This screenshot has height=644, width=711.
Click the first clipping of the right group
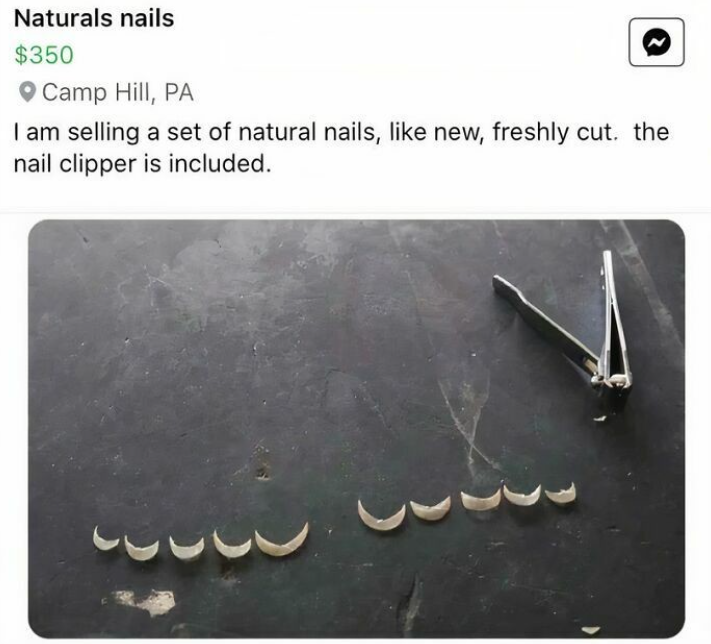tap(381, 516)
